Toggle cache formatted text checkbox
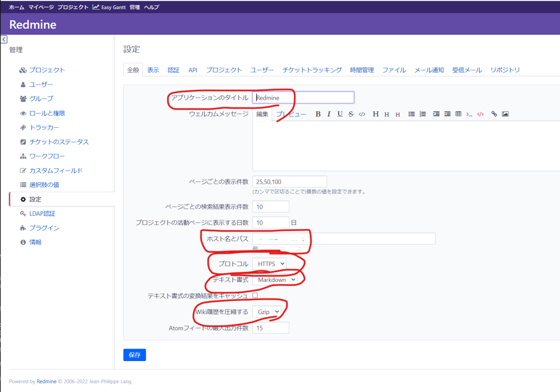 (x=255, y=295)
